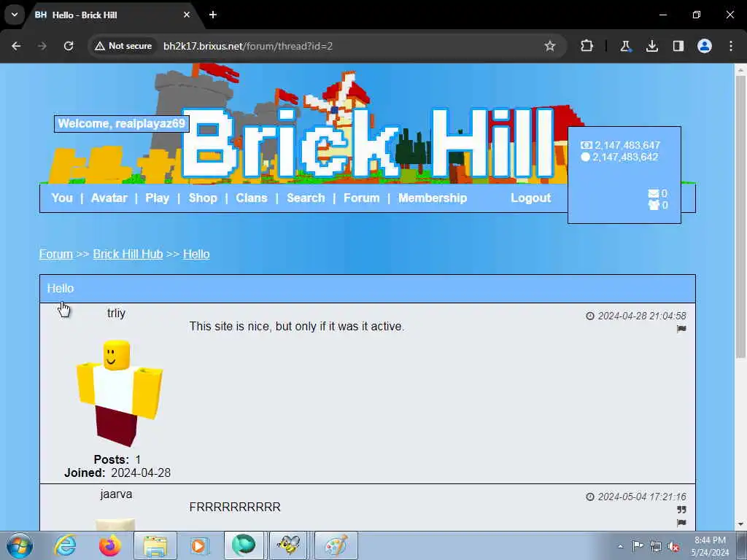
Task: Click the report flag icon on trliy's post
Action: tap(681, 329)
